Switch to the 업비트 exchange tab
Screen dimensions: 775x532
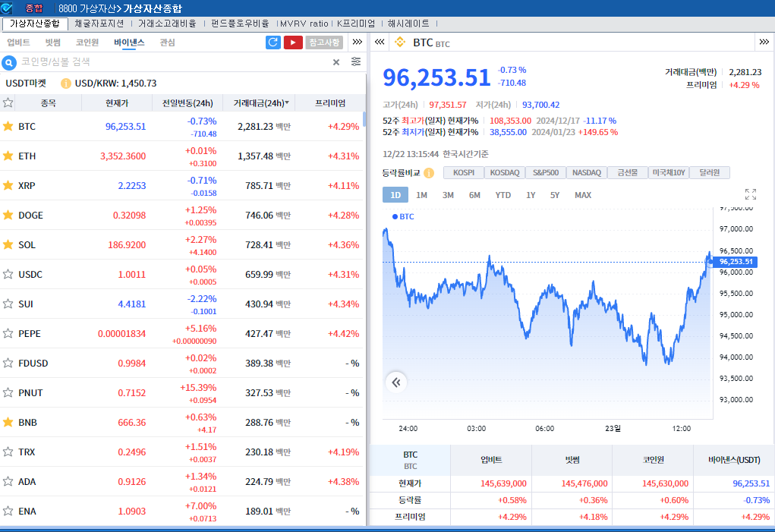coord(18,42)
